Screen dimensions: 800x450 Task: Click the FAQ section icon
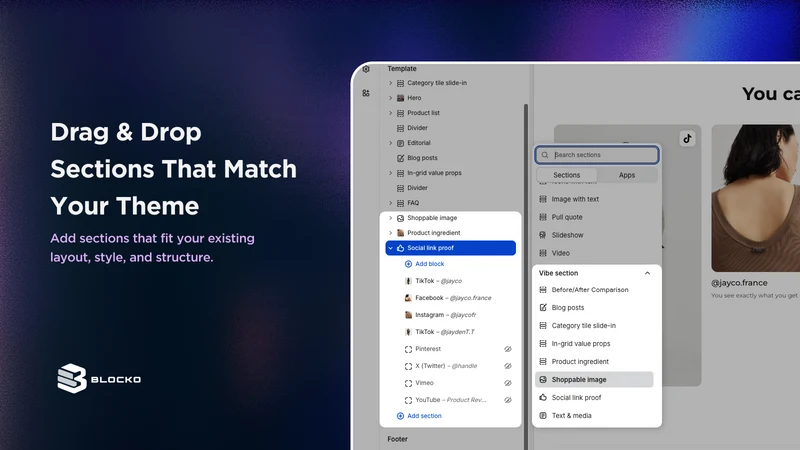(401, 203)
